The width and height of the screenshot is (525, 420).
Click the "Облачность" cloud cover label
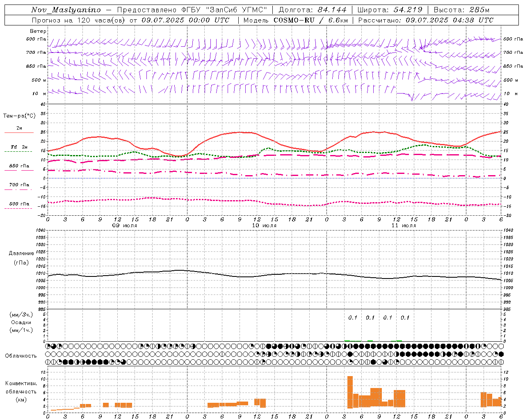pyautogui.click(x=21, y=356)
